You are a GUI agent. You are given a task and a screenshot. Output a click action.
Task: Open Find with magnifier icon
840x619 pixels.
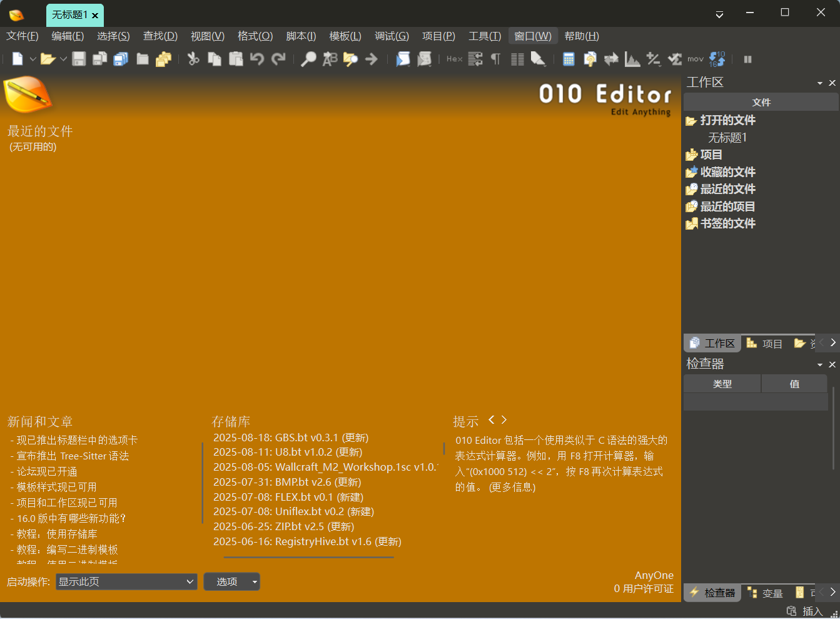pos(308,59)
